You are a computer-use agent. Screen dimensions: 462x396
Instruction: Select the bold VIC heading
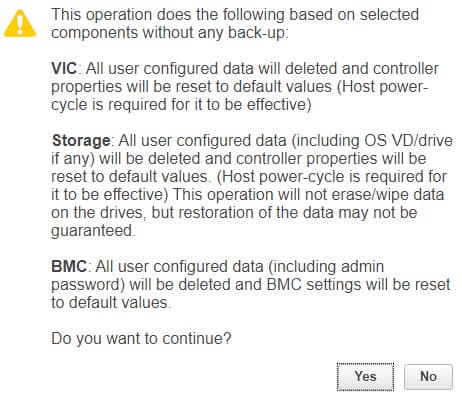[64, 69]
